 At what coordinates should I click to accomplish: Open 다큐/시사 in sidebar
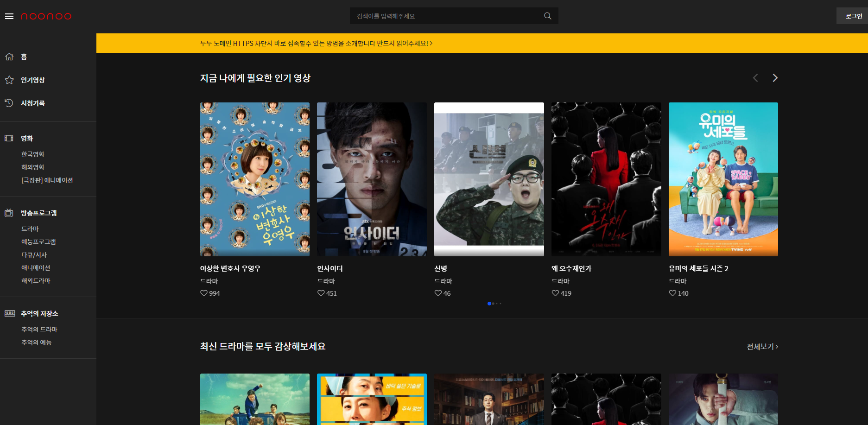(x=34, y=254)
